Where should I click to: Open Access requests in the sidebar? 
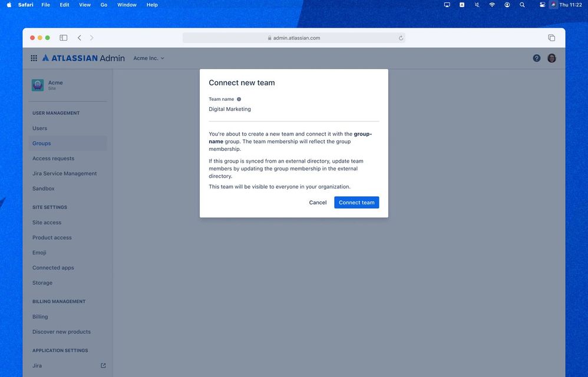(68, 158)
